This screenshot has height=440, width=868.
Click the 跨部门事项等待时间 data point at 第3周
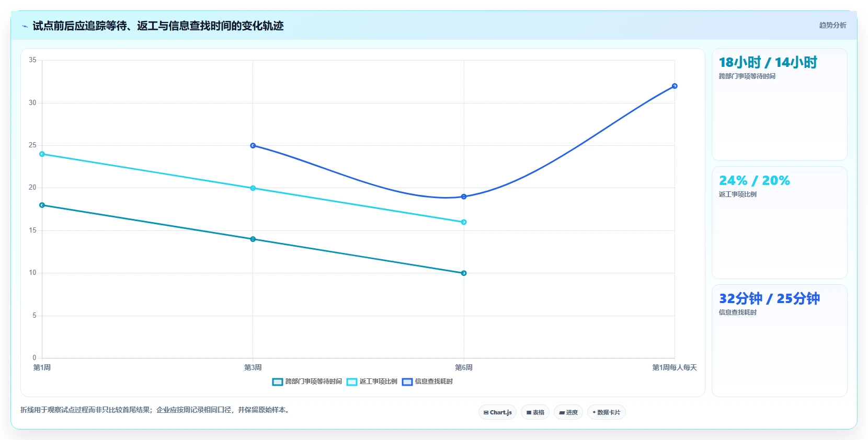tap(253, 239)
